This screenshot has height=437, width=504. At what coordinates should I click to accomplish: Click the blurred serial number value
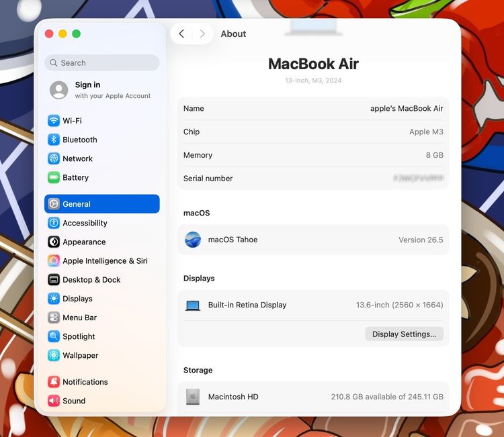pyautogui.click(x=419, y=178)
